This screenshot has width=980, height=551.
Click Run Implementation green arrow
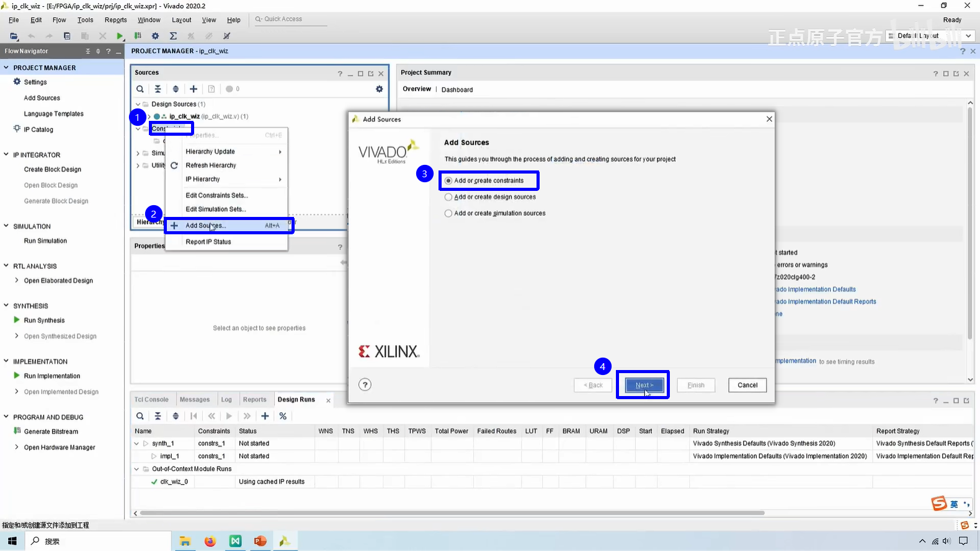(x=17, y=376)
